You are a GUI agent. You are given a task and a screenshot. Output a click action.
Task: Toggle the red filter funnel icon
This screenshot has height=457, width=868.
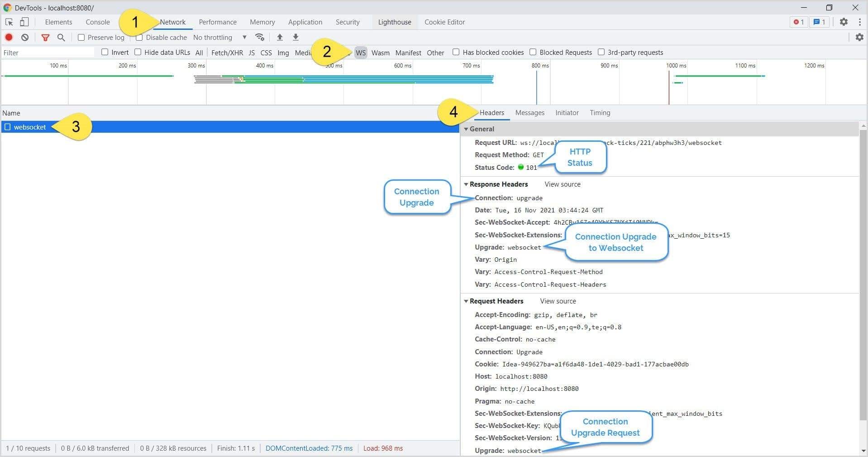(45, 37)
